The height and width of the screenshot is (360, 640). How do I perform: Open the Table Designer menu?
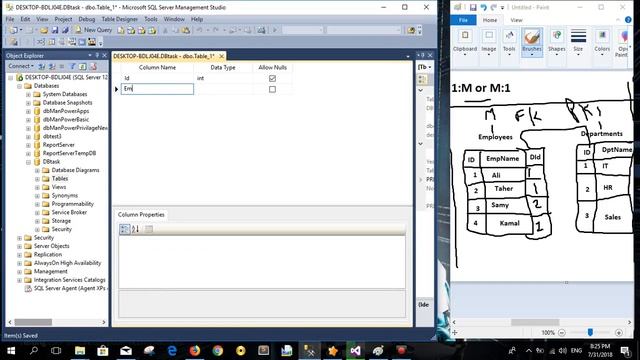click(120, 19)
